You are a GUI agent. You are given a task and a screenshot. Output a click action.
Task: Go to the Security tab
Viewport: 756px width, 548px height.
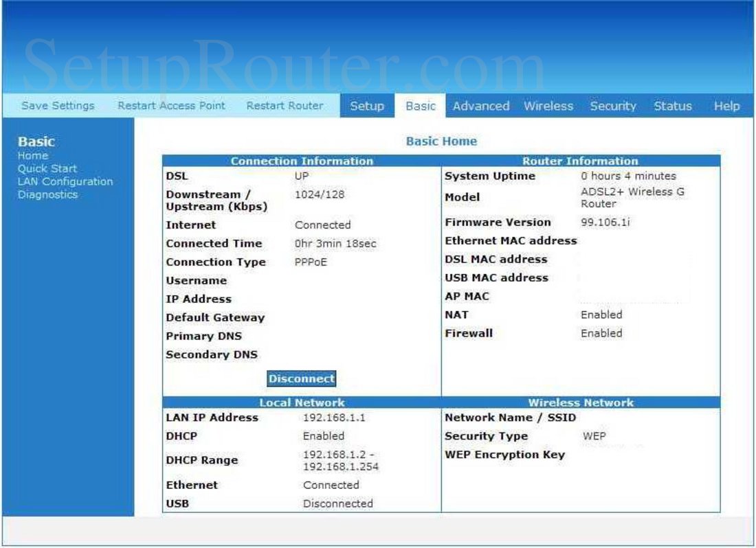tap(613, 106)
